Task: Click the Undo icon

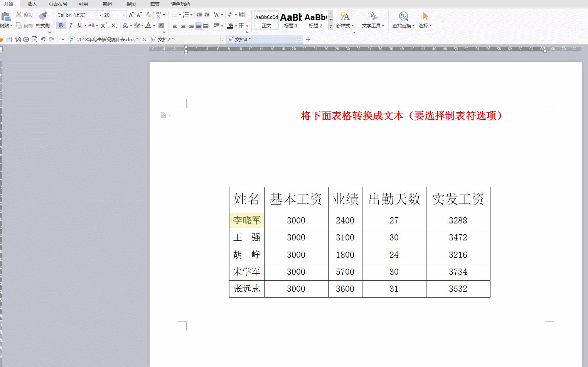Action: click(42, 39)
